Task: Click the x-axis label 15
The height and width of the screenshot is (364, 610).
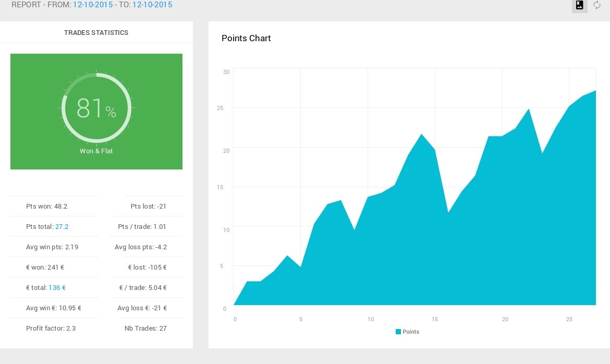Action: pyautogui.click(x=435, y=319)
